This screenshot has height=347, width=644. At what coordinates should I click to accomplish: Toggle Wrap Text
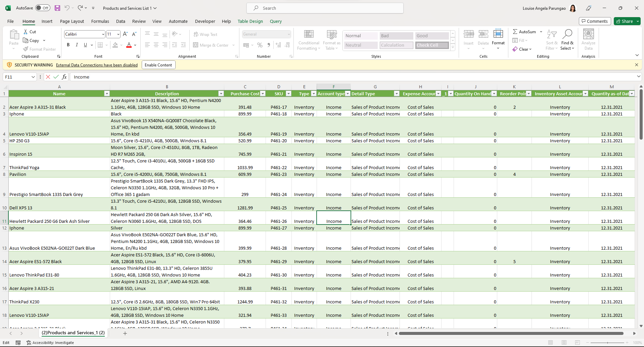pos(205,34)
